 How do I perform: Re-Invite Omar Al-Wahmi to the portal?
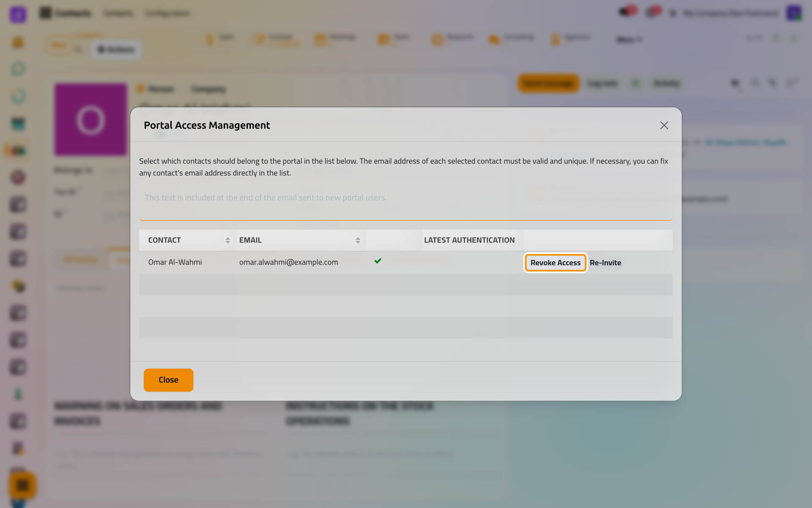click(x=605, y=263)
